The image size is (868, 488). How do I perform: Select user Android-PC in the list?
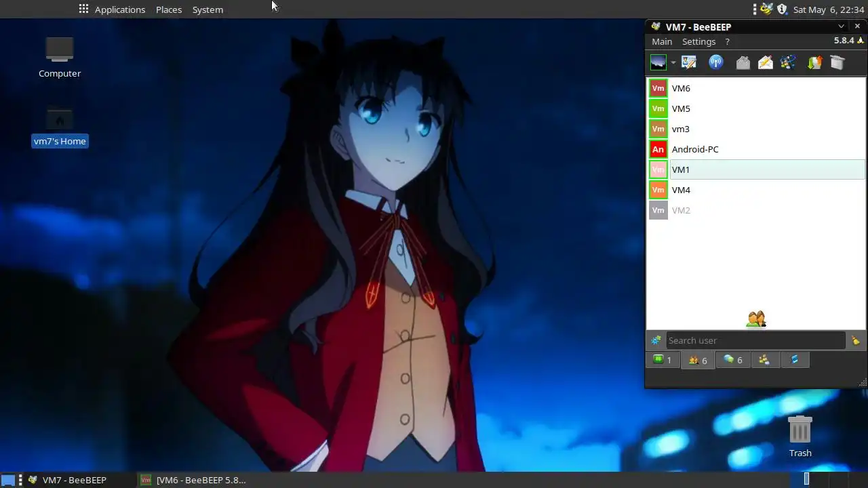tap(756, 149)
